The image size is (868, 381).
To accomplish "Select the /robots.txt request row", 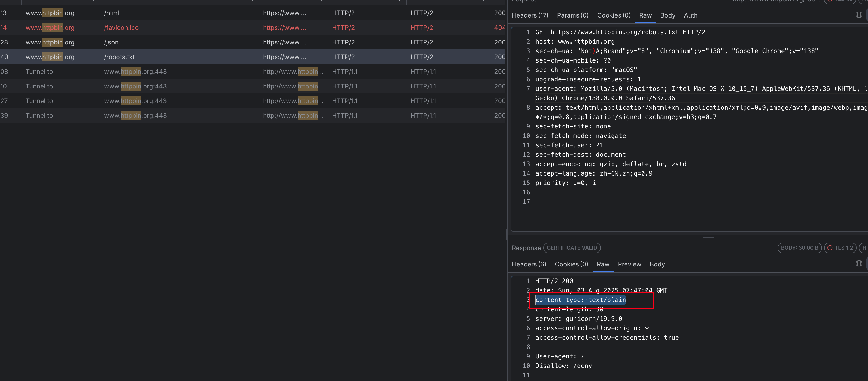I will pyautogui.click(x=119, y=57).
